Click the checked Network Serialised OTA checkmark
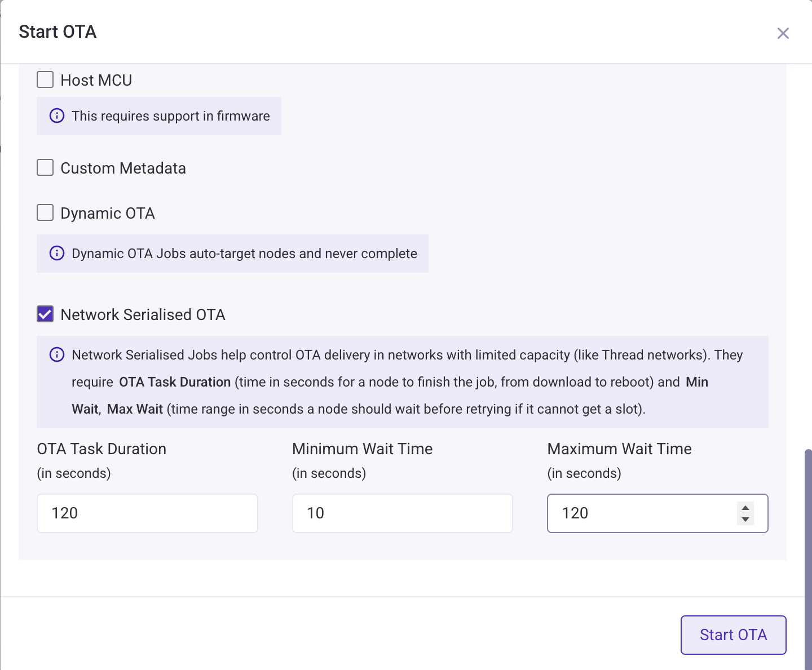This screenshot has height=670, width=812. pos(45,314)
